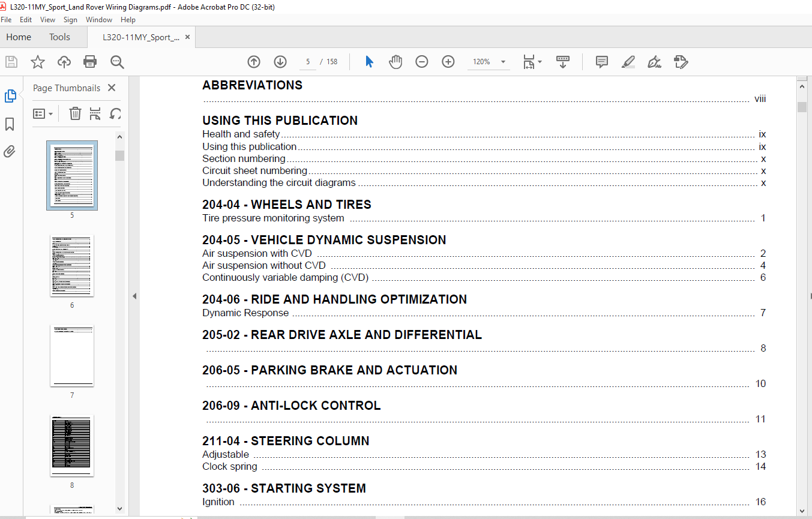
Task: Click the Fit page scrolling mode icon
Action: [529, 62]
